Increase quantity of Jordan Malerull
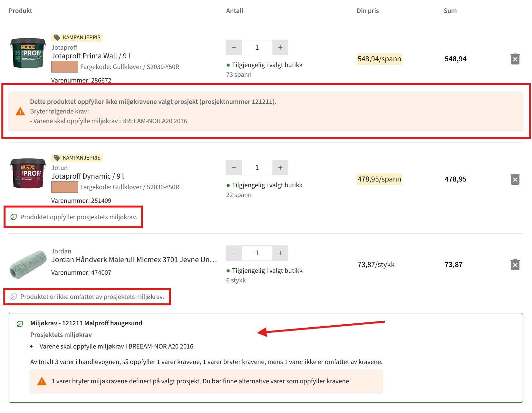Image resolution: width=532 pixels, height=413 pixels. (x=280, y=253)
